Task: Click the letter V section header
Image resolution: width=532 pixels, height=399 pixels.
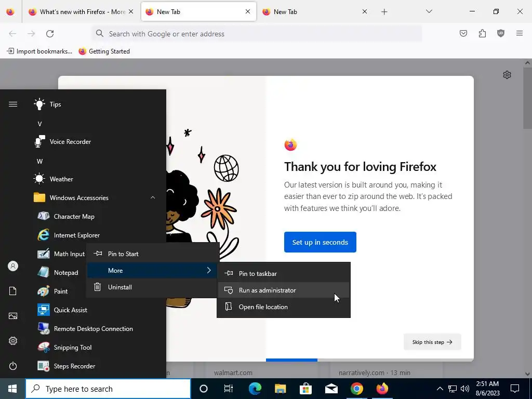Action: [39, 124]
